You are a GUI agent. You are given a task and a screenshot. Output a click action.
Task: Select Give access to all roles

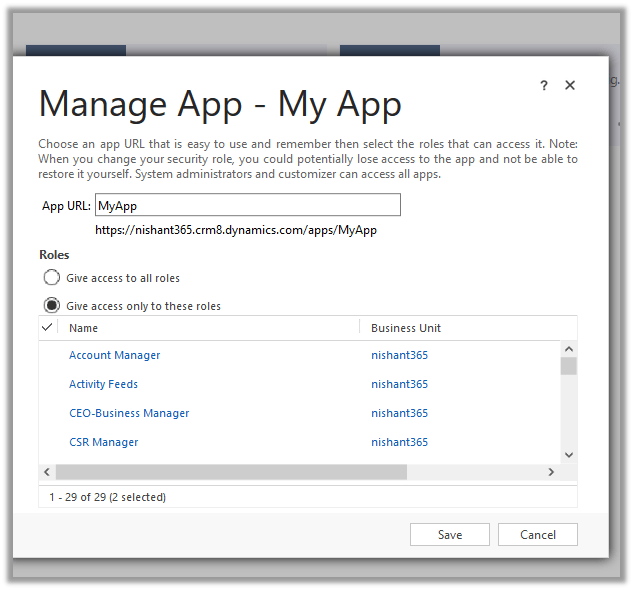[x=52, y=278]
